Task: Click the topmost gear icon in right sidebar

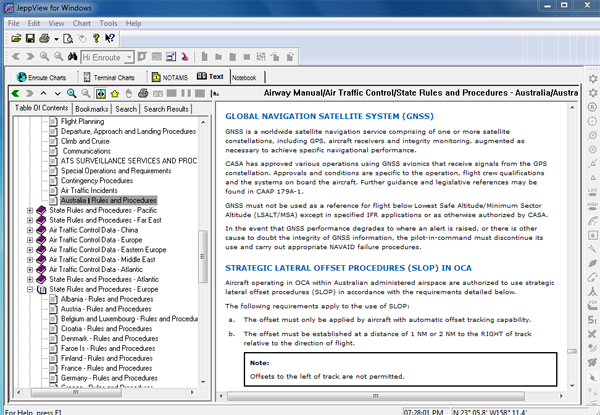Action: pos(592,78)
